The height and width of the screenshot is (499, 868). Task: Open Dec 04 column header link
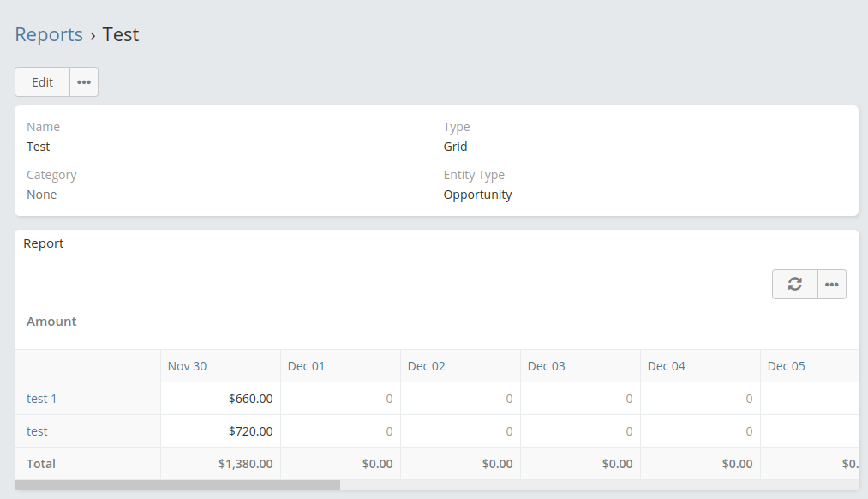(x=666, y=366)
